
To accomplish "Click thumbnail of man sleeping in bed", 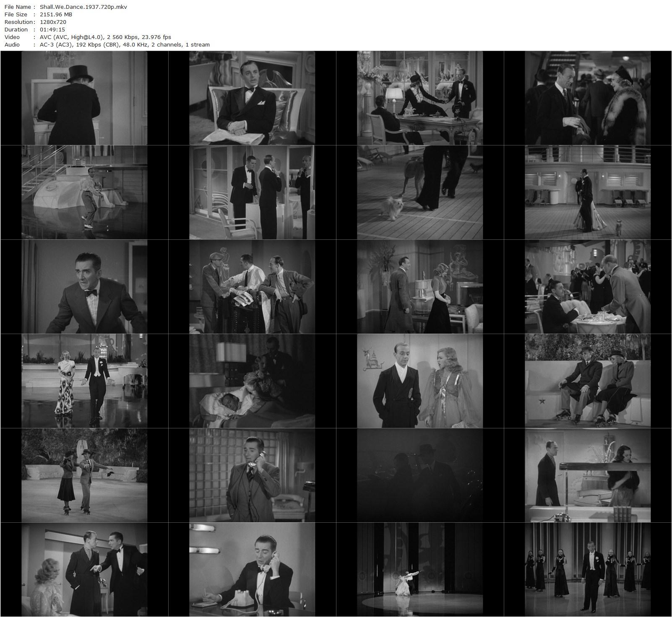I will [252, 381].
